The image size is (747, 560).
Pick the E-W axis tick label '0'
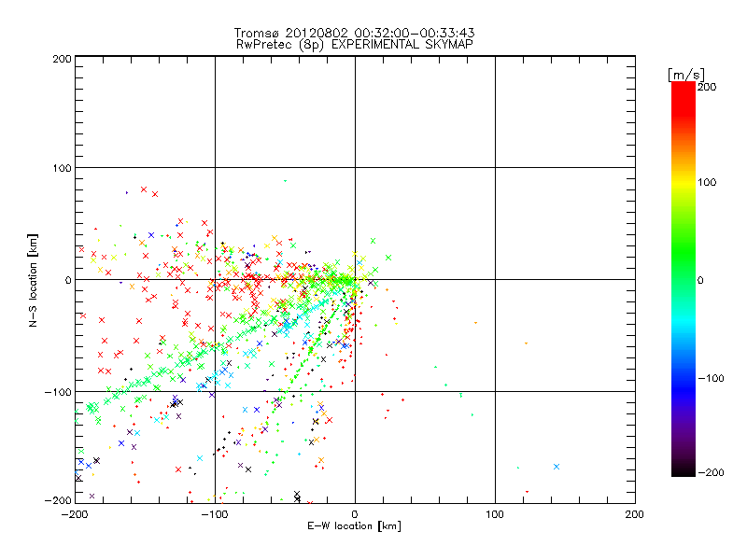pos(355,514)
